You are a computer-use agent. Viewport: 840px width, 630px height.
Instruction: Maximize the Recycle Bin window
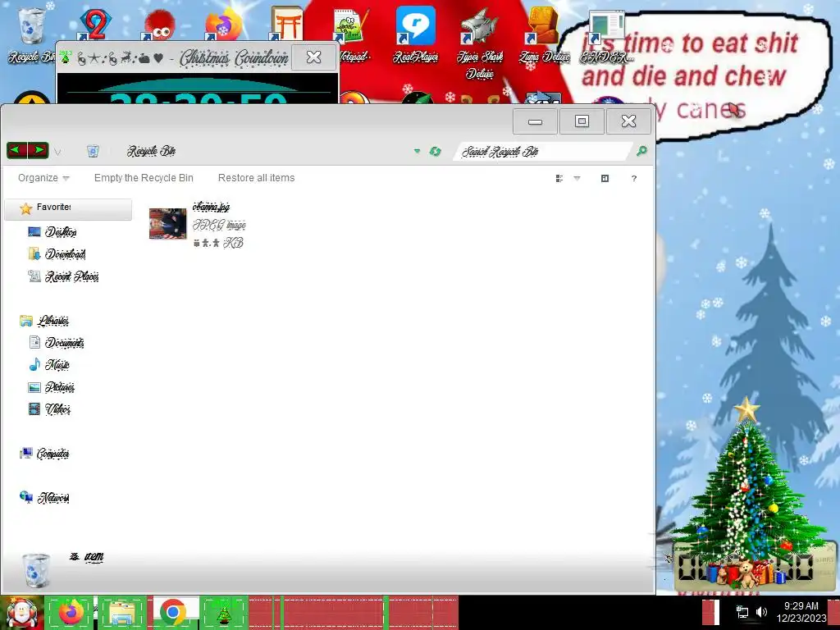[x=582, y=121]
